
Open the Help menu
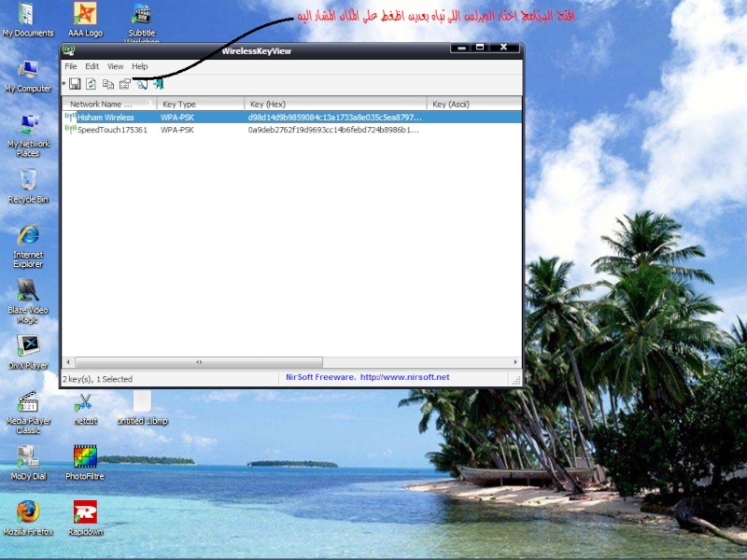[x=139, y=66]
